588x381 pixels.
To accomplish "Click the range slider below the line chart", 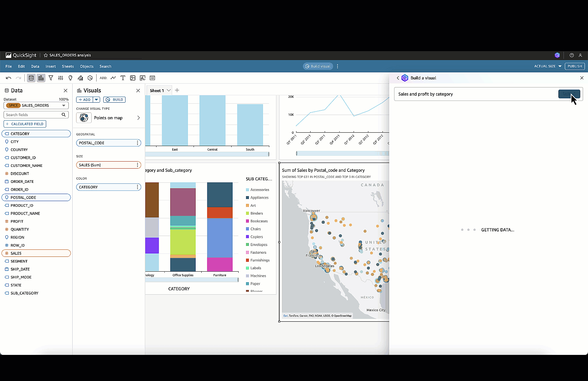I will click(x=342, y=153).
